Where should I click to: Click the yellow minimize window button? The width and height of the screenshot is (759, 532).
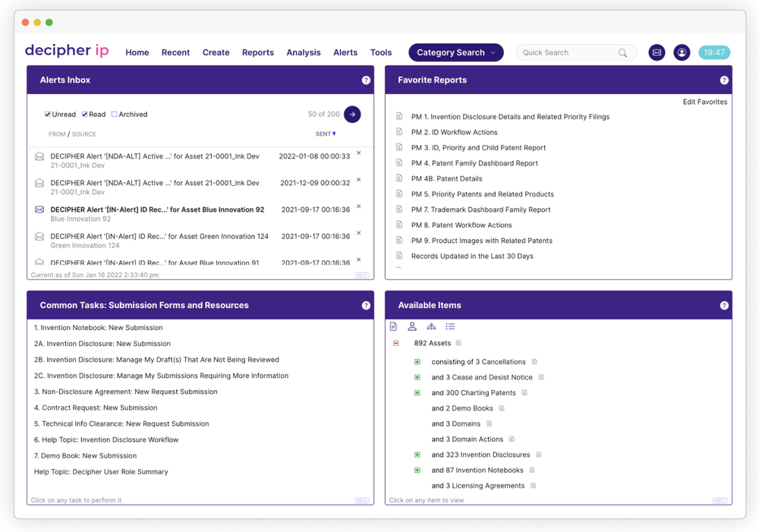point(37,22)
